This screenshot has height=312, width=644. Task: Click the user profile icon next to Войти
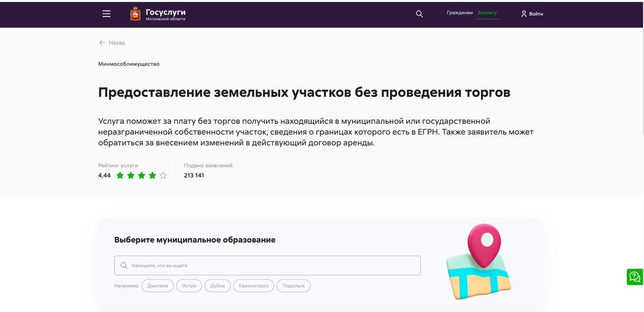[x=524, y=14]
